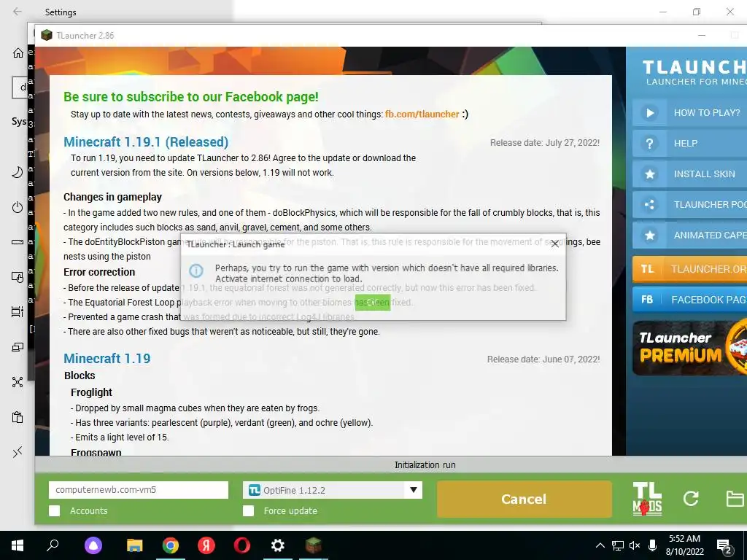Click the network tray icon
747x560 pixels.
pos(617,545)
